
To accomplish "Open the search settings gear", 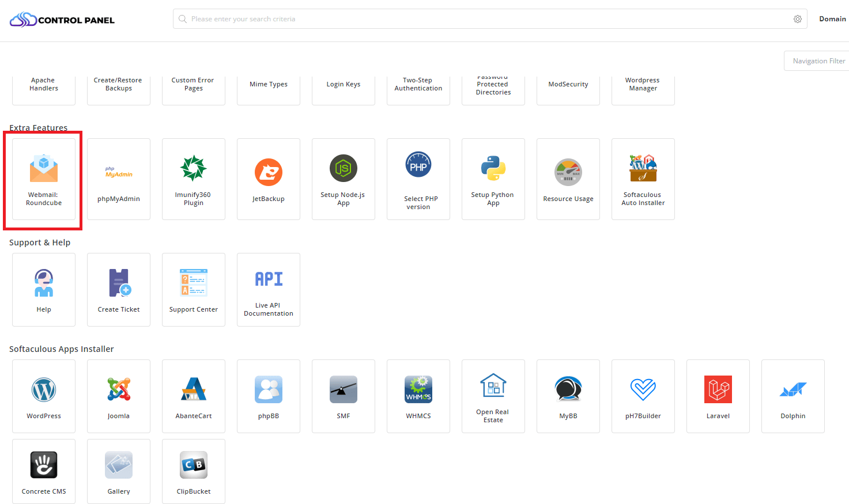I will pyautogui.click(x=798, y=18).
